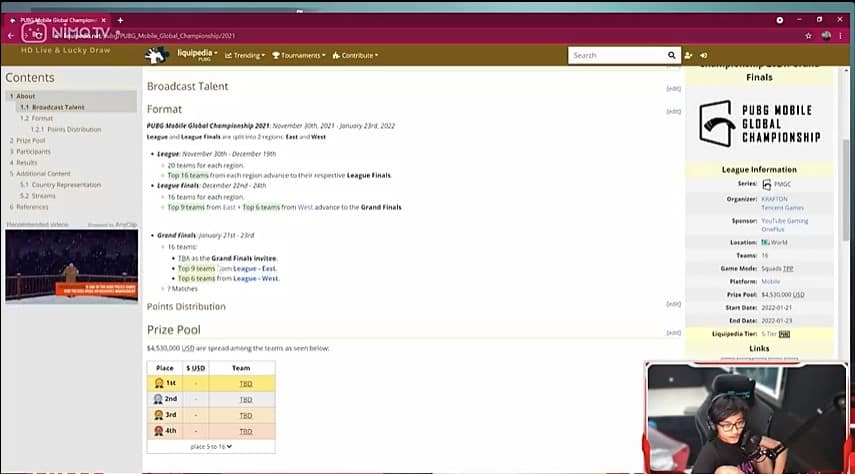Click the Squads game mode text
This screenshot has height=474, width=855.
point(772,268)
